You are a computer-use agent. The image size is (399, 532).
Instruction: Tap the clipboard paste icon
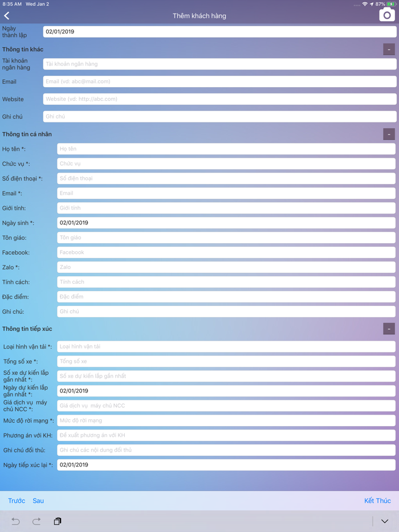[x=58, y=521]
